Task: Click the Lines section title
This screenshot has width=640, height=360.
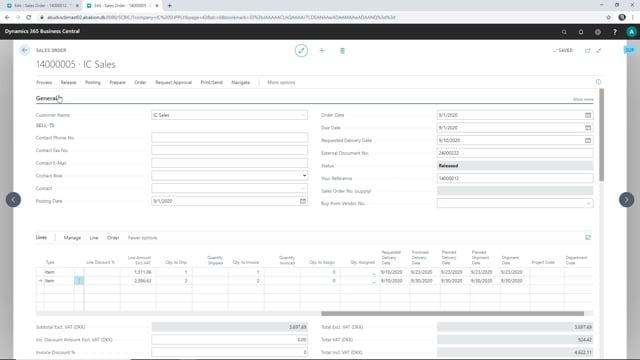Action: pos(41,238)
